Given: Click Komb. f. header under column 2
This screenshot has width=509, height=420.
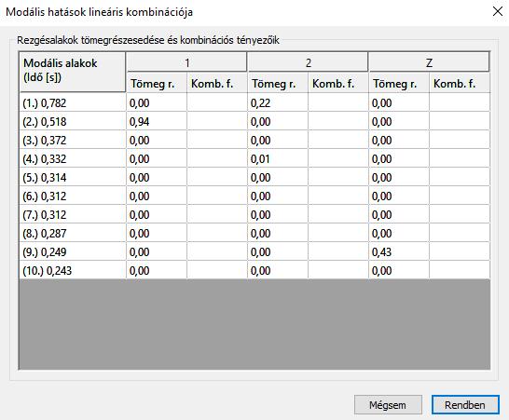Looking at the screenshot, I should tap(338, 84).
